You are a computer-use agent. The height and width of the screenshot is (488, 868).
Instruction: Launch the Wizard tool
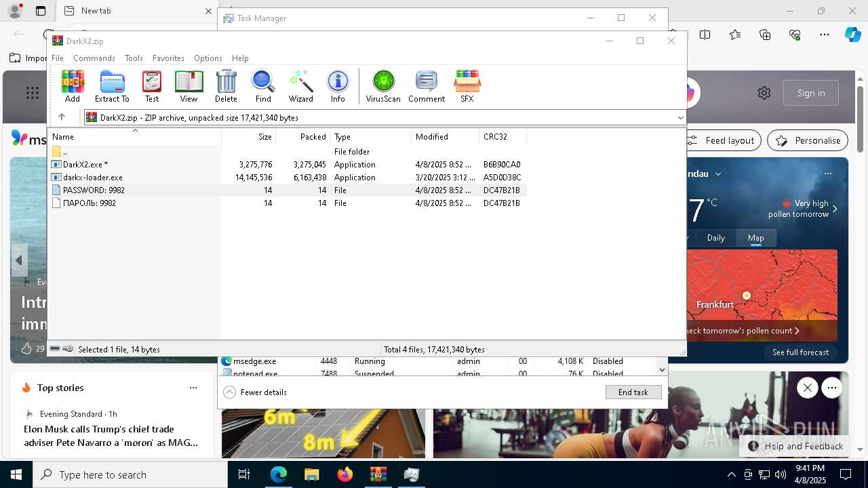coord(300,86)
